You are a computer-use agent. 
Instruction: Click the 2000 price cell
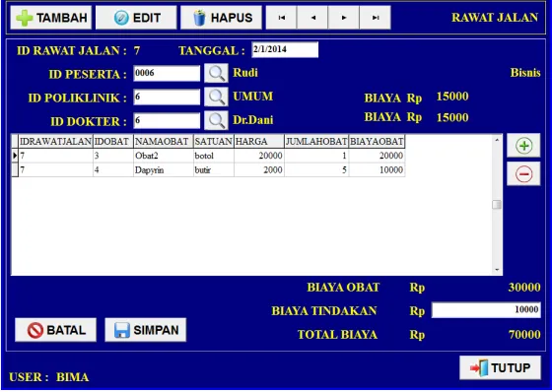259,170
